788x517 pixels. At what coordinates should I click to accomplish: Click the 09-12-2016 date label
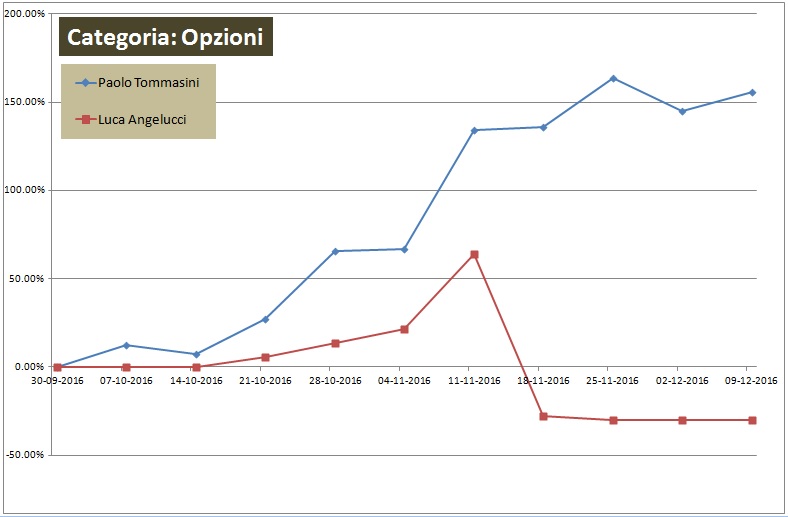pyautogui.click(x=751, y=380)
